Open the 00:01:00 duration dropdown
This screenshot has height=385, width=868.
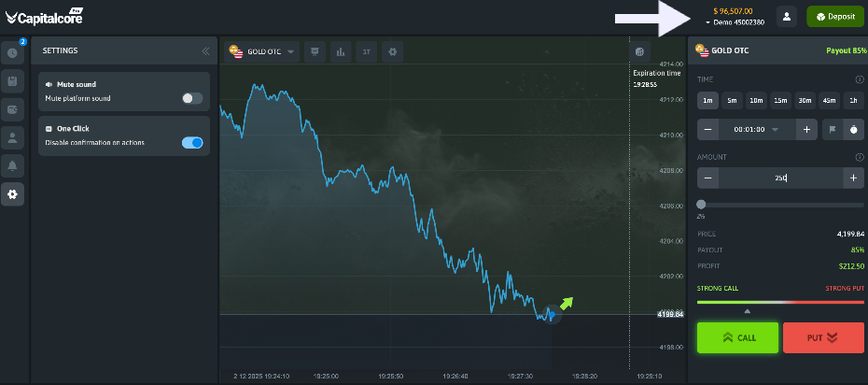pyautogui.click(x=757, y=130)
